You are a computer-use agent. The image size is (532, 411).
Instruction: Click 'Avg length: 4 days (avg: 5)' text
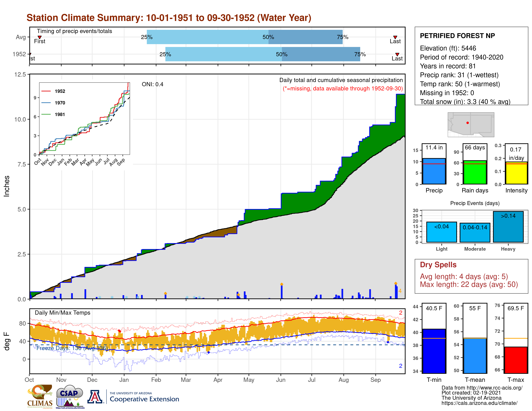tap(464, 277)
